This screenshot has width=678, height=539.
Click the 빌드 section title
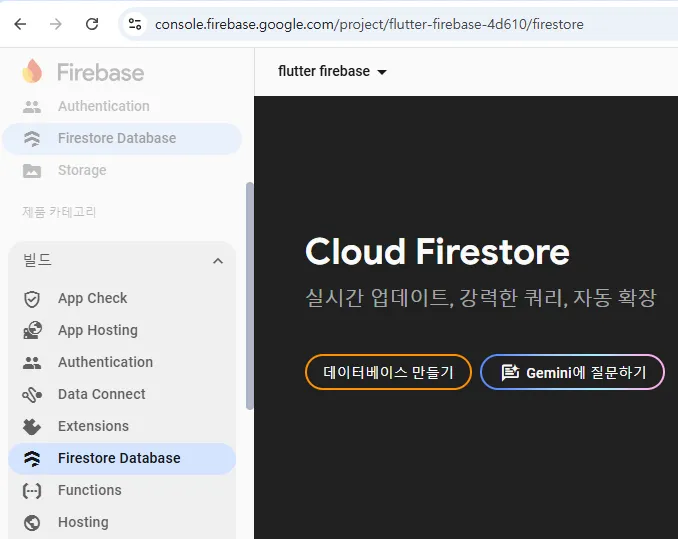pyautogui.click(x=38, y=260)
